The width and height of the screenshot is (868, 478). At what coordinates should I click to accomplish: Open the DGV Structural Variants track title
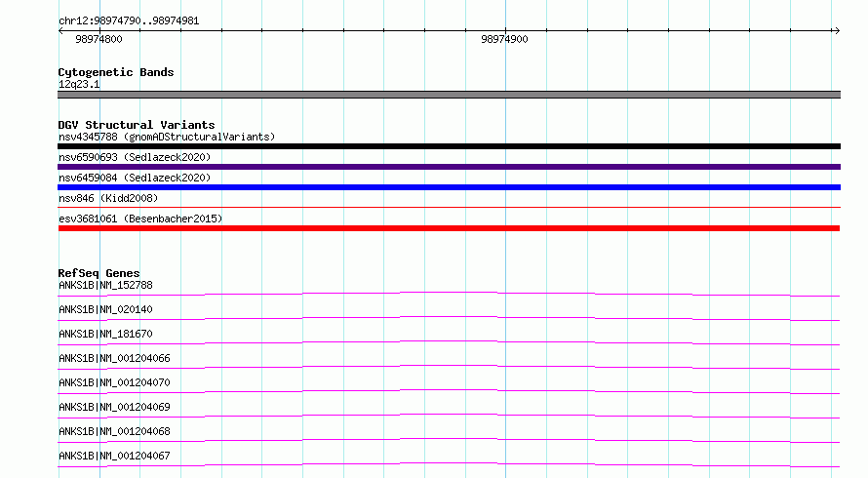click(x=137, y=125)
